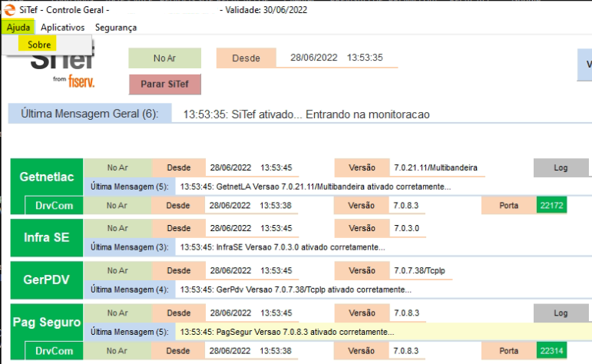Viewport: 592px width, 364px height.
Task: Select Sobre from the Ajuda menu
Action: point(38,45)
